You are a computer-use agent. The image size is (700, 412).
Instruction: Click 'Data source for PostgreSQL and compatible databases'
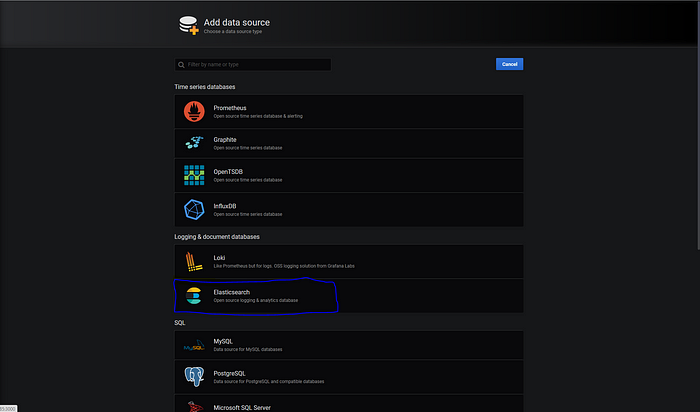(269, 382)
